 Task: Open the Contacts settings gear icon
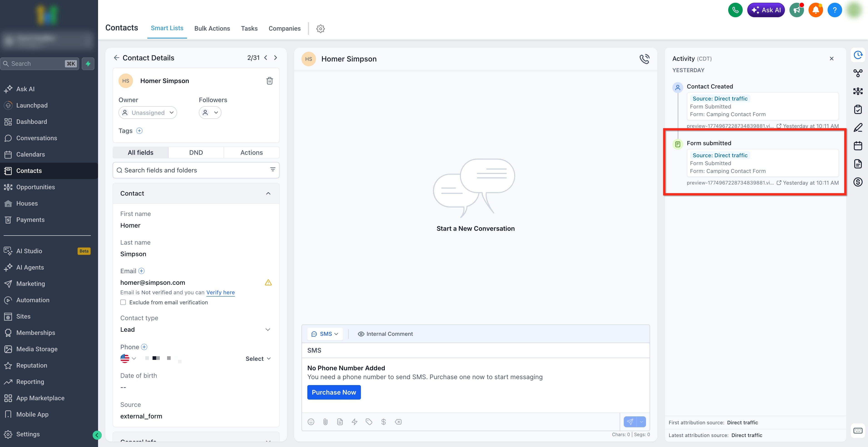point(321,29)
